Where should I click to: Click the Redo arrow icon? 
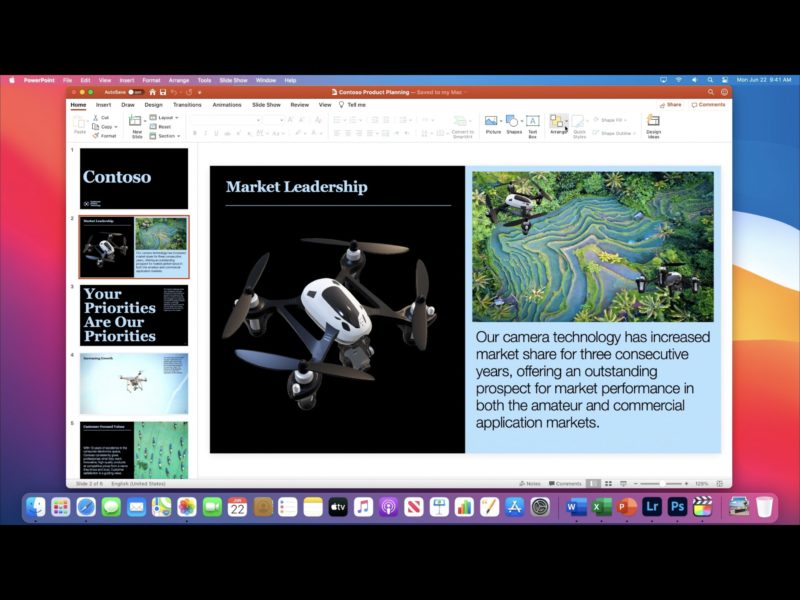pyautogui.click(x=189, y=92)
